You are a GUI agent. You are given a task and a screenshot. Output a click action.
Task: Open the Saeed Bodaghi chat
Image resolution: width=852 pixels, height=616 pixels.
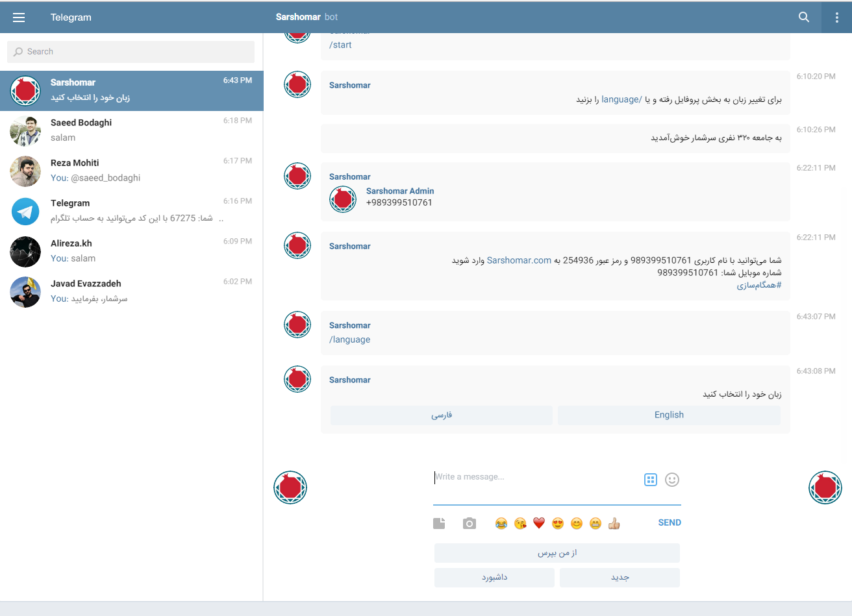click(130, 130)
